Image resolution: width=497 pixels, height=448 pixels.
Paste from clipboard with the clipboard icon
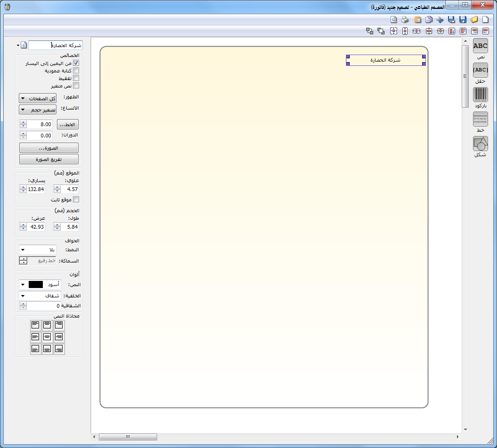point(418,20)
